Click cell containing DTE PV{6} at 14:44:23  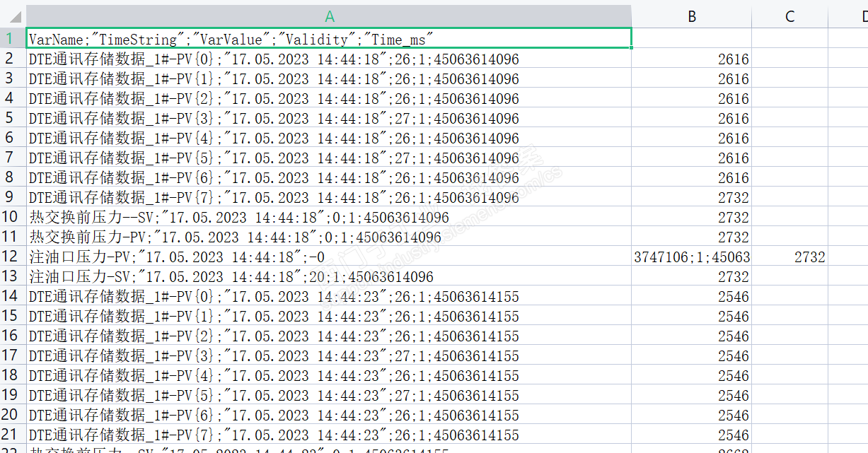click(329, 415)
